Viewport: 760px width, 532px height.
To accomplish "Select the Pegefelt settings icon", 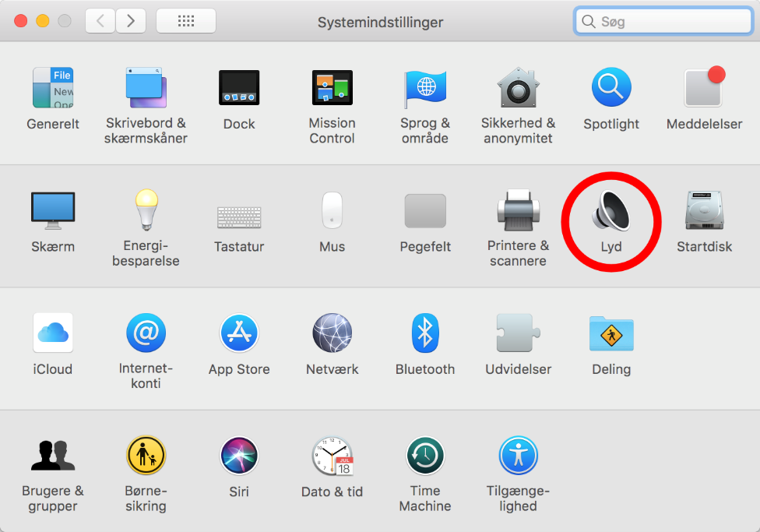I will pyautogui.click(x=425, y=210).
